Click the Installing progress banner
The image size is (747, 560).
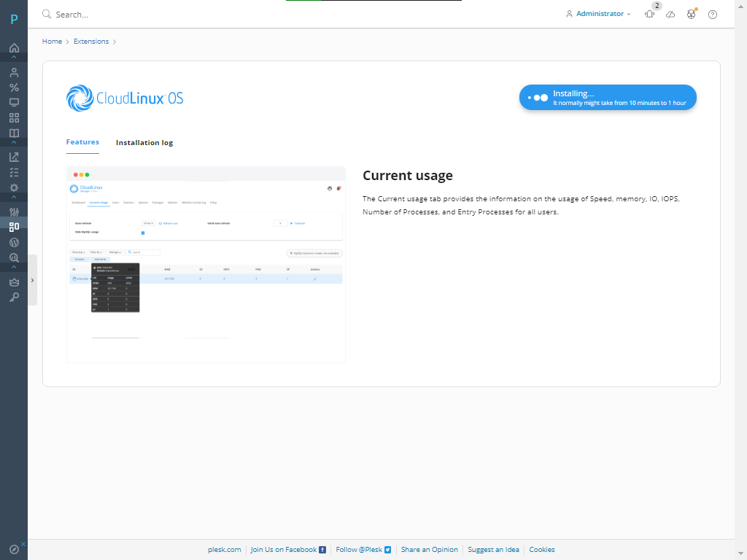click(608, 97)
